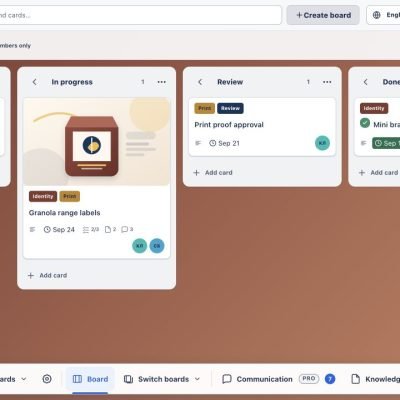Open the settings target icon in bottom bar
Screen dimensions: 400x400
pyautogui.click(x=47, y=379)
